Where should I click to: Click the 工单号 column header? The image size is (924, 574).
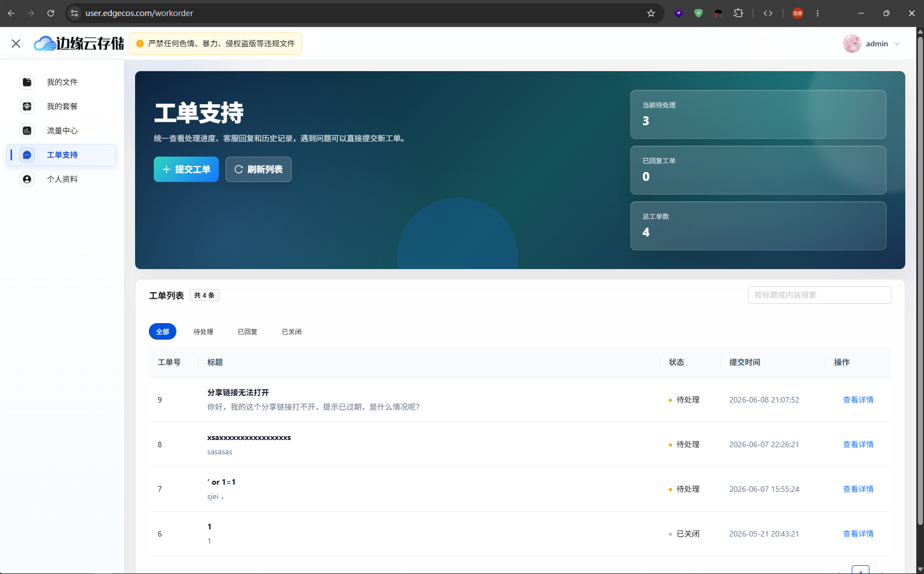pyautogui.click(x=169, y=362)
